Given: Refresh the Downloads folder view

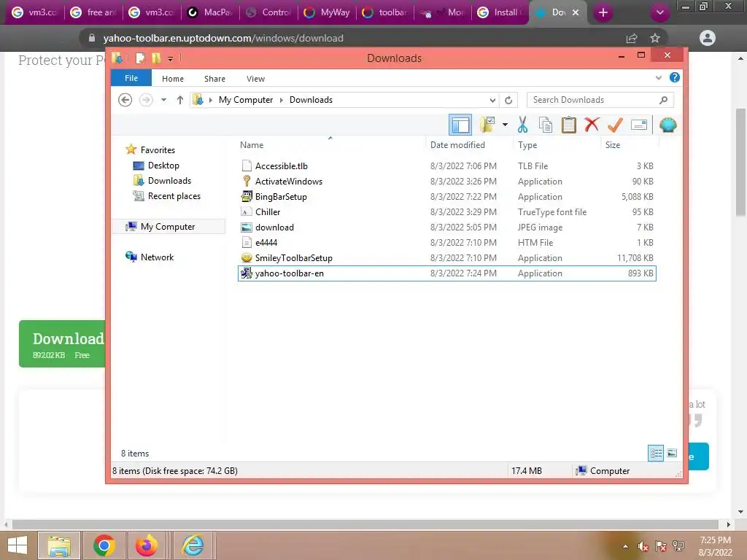Looking at the screenshot, I should (x=508, y=100).
